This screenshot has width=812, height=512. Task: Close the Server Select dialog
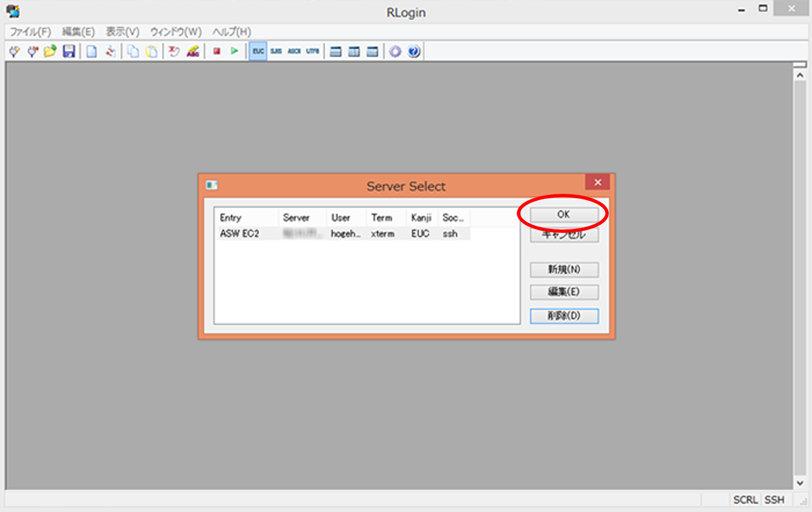598,182
